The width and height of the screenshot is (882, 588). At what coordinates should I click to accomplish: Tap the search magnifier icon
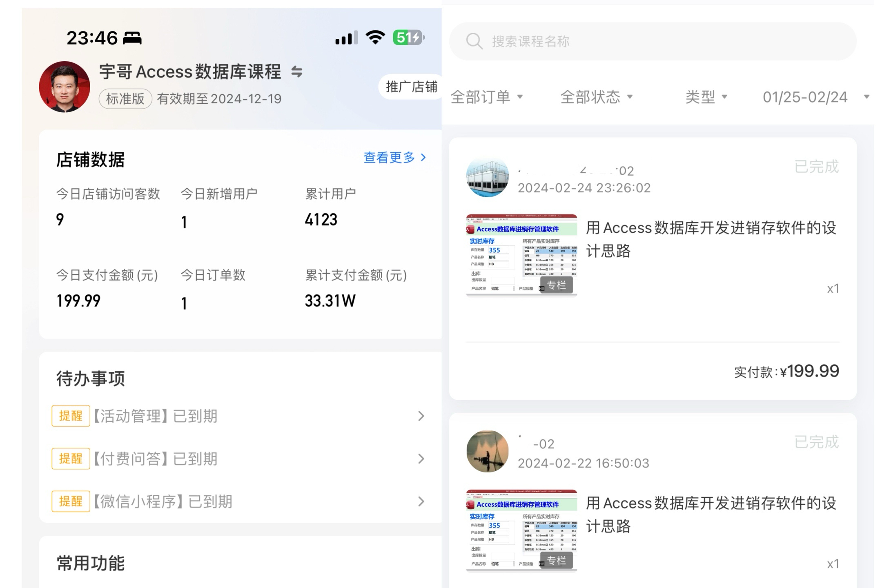click(474, 41)
